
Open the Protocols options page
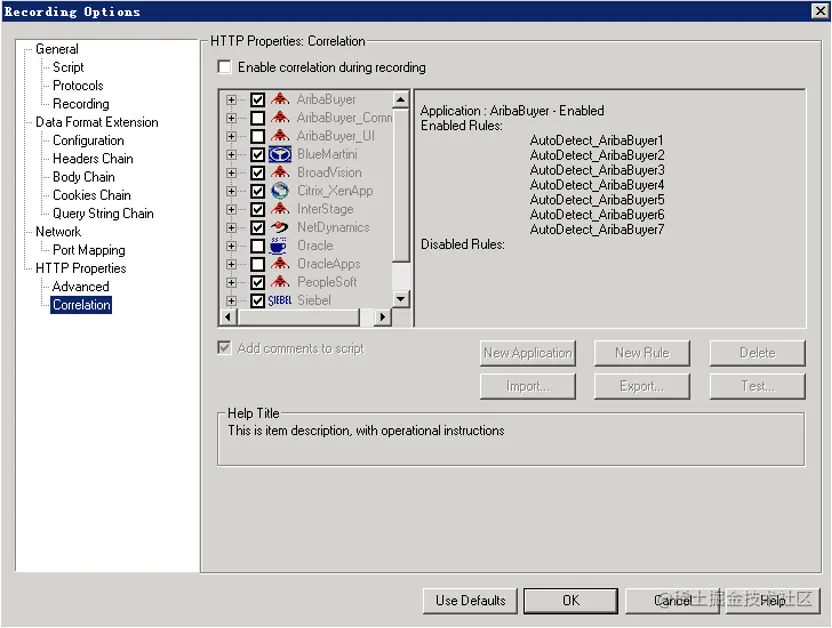point(78,85)
